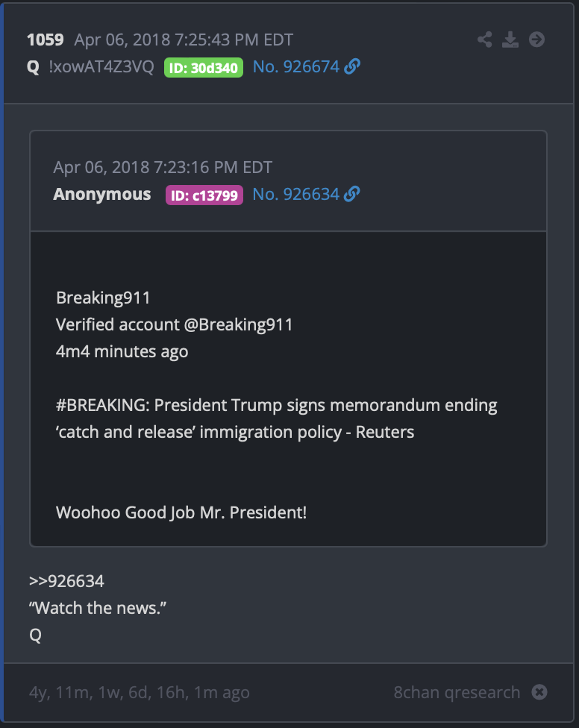Click the Q author name in header
This screenshot has width=579, height=728.
tap(33, 67)
